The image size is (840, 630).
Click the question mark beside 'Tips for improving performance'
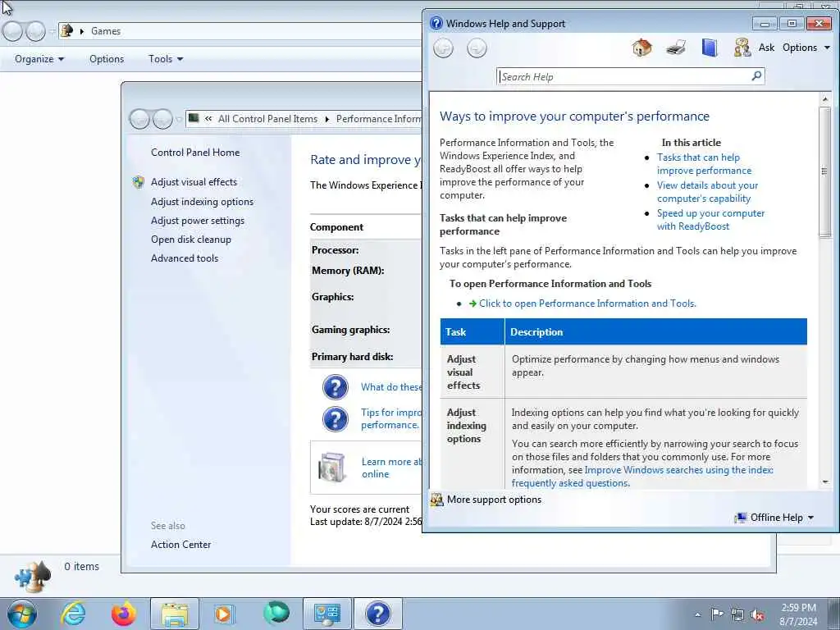pos(336,419)
